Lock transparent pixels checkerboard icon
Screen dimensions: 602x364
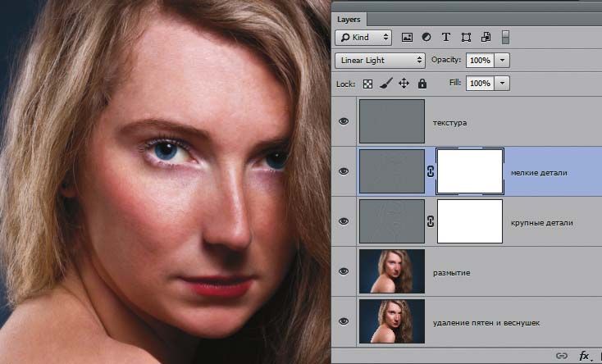368,84
